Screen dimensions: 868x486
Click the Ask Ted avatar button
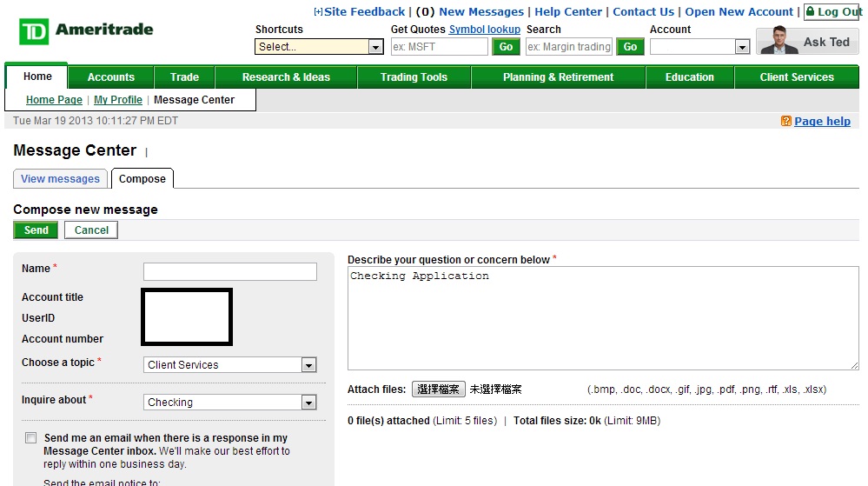[807, 41]
